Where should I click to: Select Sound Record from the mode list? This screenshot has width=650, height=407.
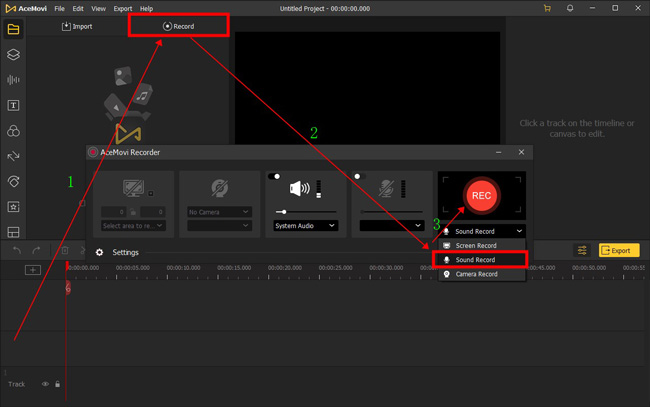pos(480,259)
